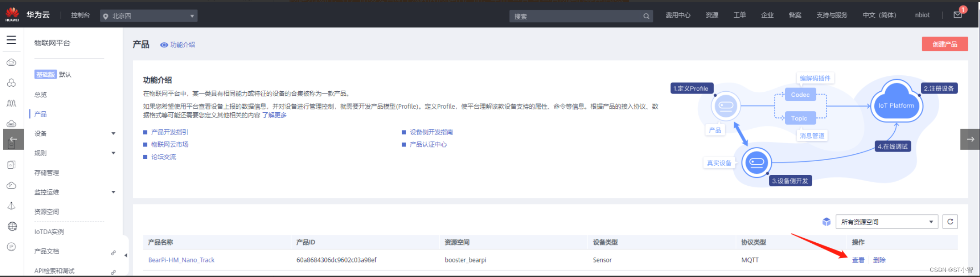Click the Sensor device type cell

pyautogui.click(x=602, y=260)
